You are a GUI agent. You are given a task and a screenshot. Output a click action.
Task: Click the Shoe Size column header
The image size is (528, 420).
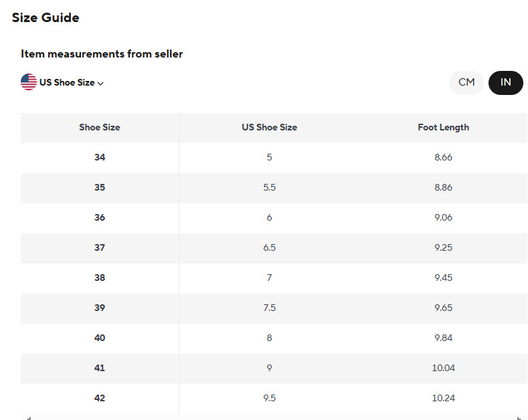pos(100,127)
